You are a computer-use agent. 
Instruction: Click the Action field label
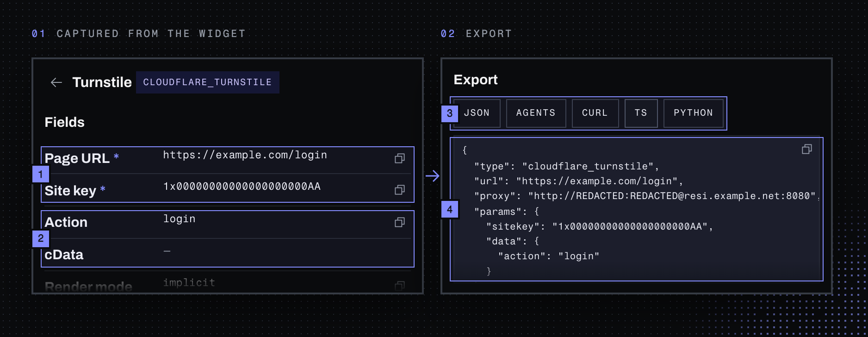pos(66,222)
